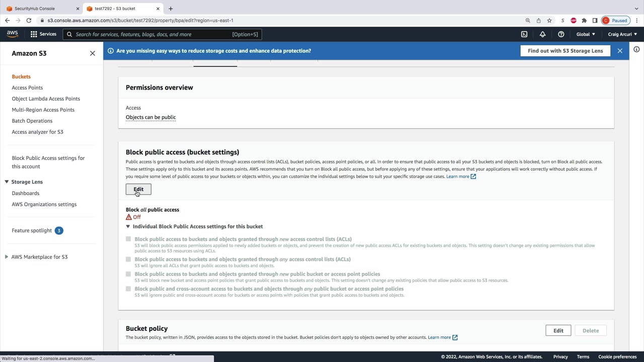This screenshot has height=362, width=644.
Task: Open the browser Extensions puzzle icon
Action: [x=584, y=21]
